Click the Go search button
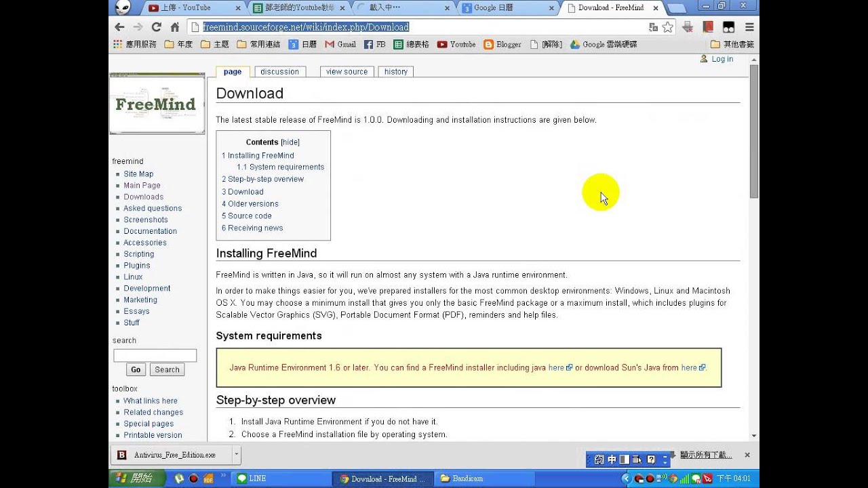Image resolution: width=868 pixels, height=488 pixels. (x=136, y=370)
